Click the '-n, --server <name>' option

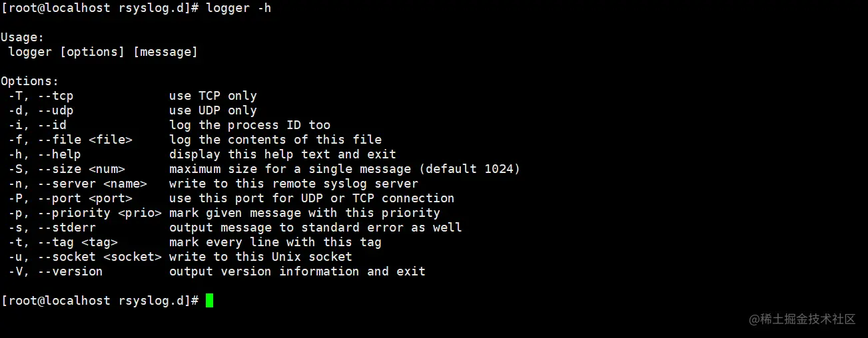point(78,184)
